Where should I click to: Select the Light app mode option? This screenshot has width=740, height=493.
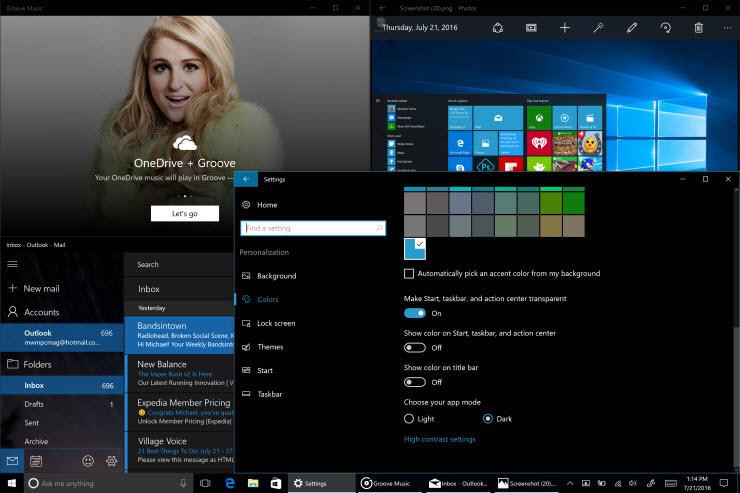click(409, 418)
